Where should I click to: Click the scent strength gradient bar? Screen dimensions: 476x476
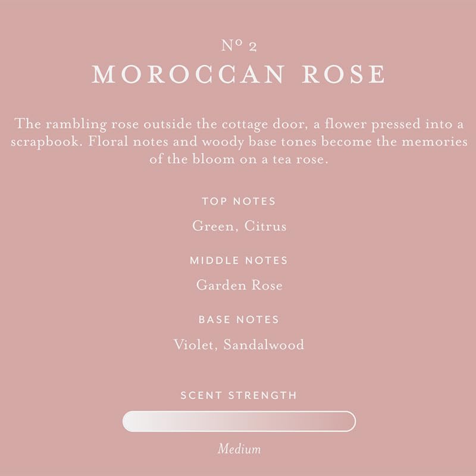[239, 421]
